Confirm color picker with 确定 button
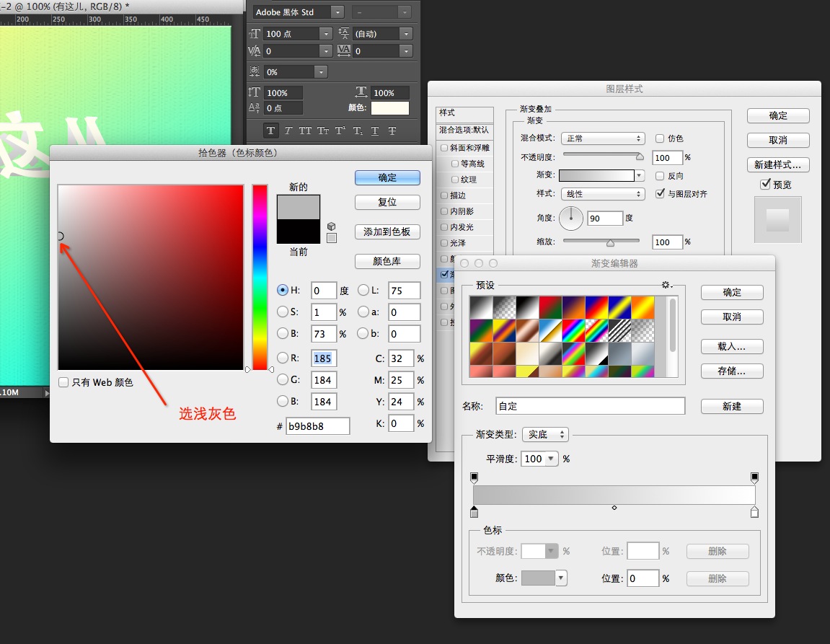This screenshot has width=830, height=644. coord(387,178)
